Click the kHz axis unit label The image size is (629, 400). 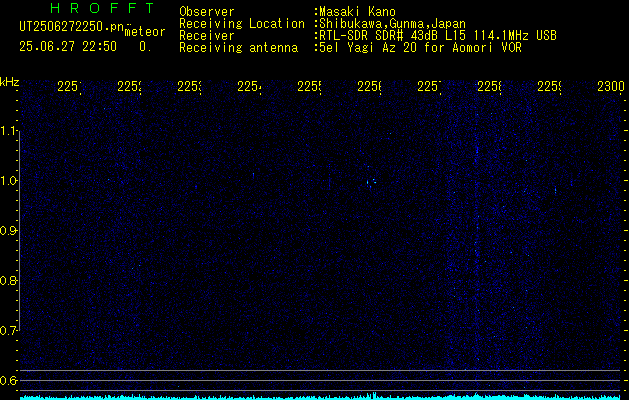[10, 83]
